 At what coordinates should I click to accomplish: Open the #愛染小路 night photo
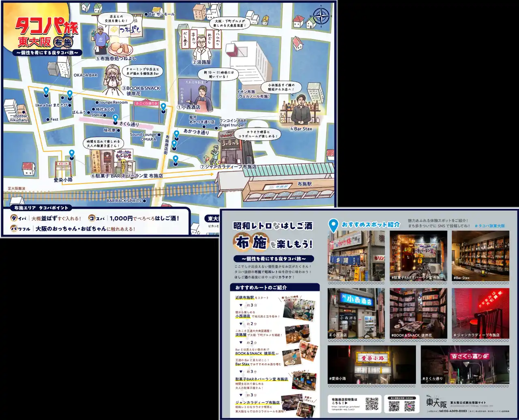pyautogui.click(x=371, y=364)
